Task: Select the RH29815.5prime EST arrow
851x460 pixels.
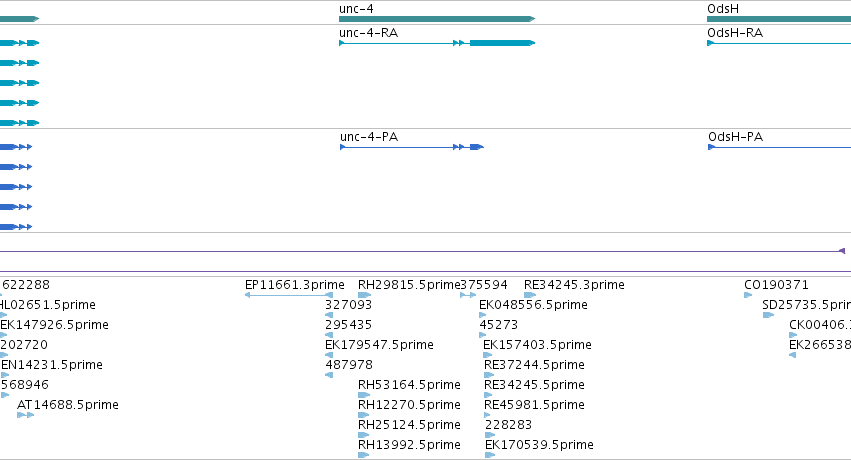Action: tap(364, 295)
